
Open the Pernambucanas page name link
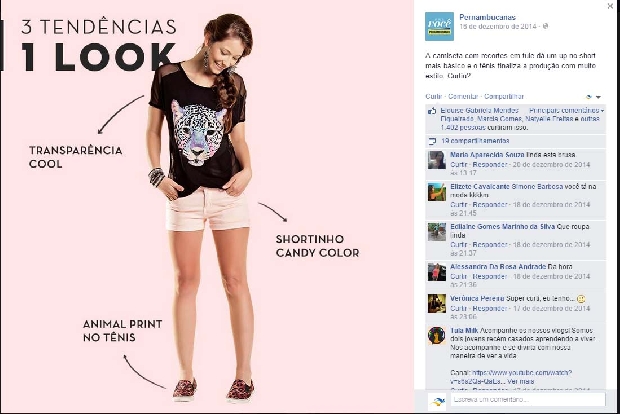pos(487,17)
